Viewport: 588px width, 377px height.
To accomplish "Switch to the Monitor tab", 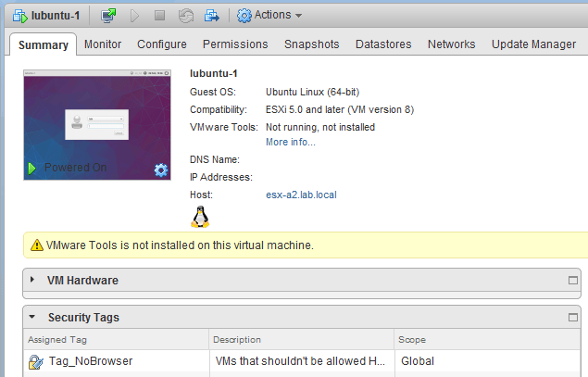I will click(102, 44).
